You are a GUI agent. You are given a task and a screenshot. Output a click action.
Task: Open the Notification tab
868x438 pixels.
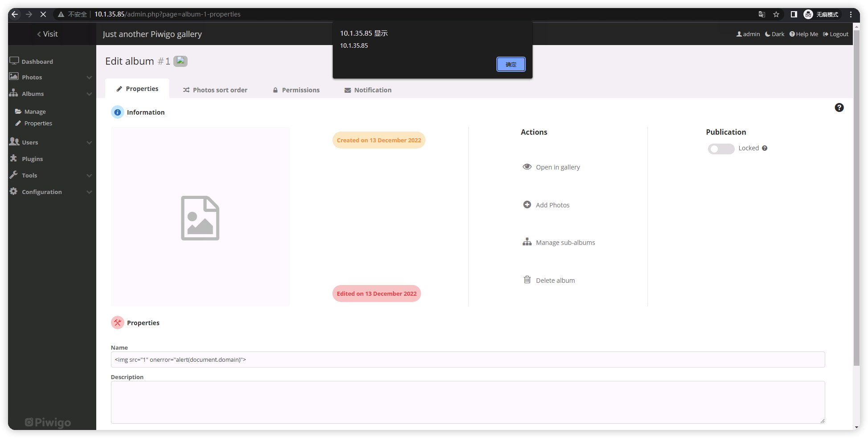368,90
